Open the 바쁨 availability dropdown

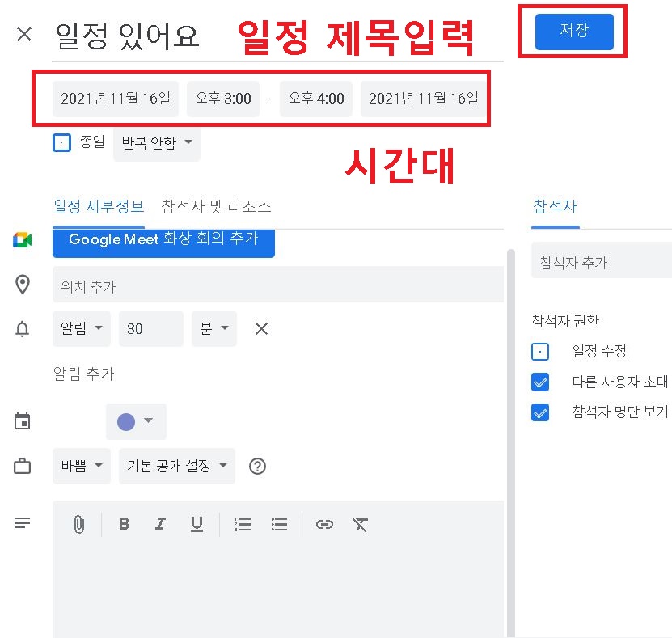point(82,466)
